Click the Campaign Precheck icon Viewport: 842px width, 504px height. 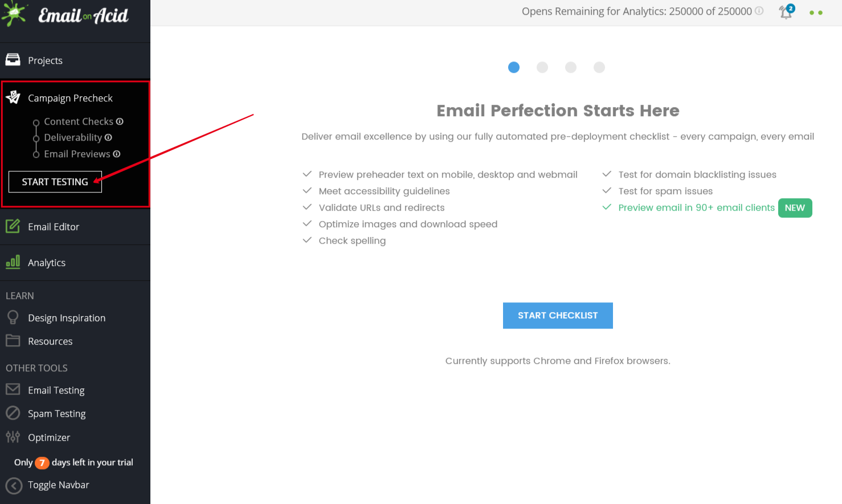tap(13, 97)
